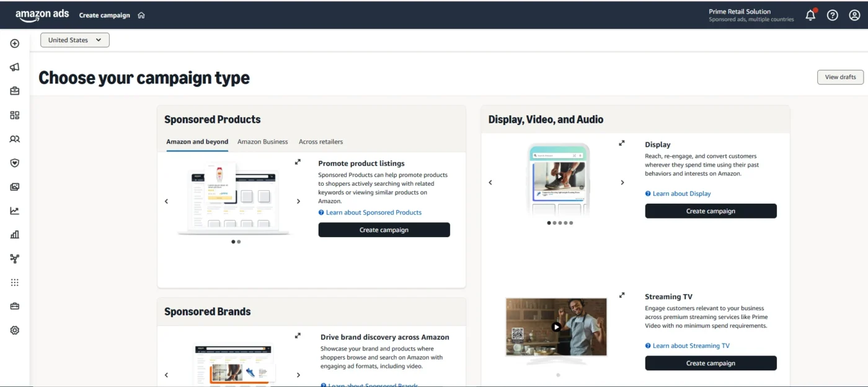The height and width of the screenshot is (387, 868).
Task: Open the Learn about Sponsored Products link
Action: (x=370, y=212)
